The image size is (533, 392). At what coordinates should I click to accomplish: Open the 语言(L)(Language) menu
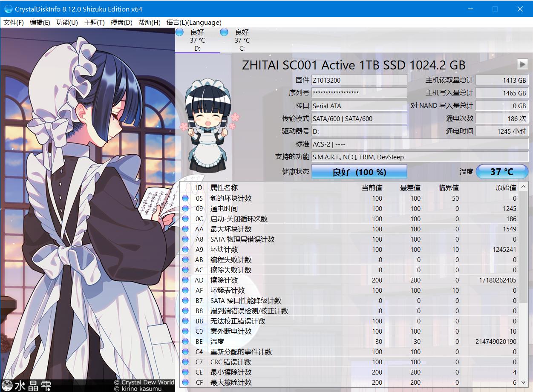(194, 23)
